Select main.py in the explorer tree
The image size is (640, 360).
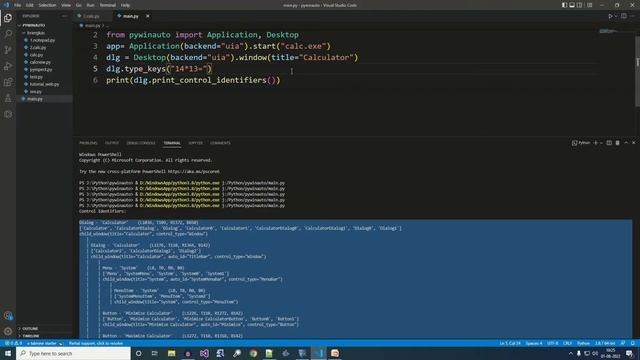pyautogui.click(x=44, y=99)
